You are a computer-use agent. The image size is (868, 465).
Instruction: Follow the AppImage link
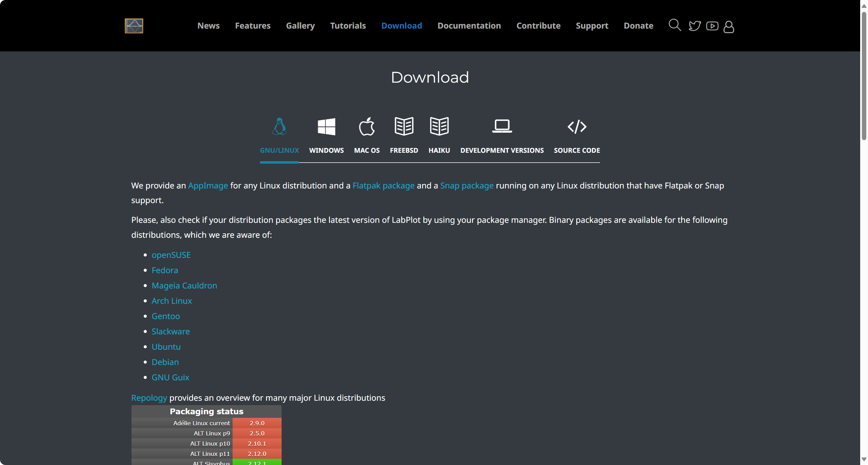point(208,186)
